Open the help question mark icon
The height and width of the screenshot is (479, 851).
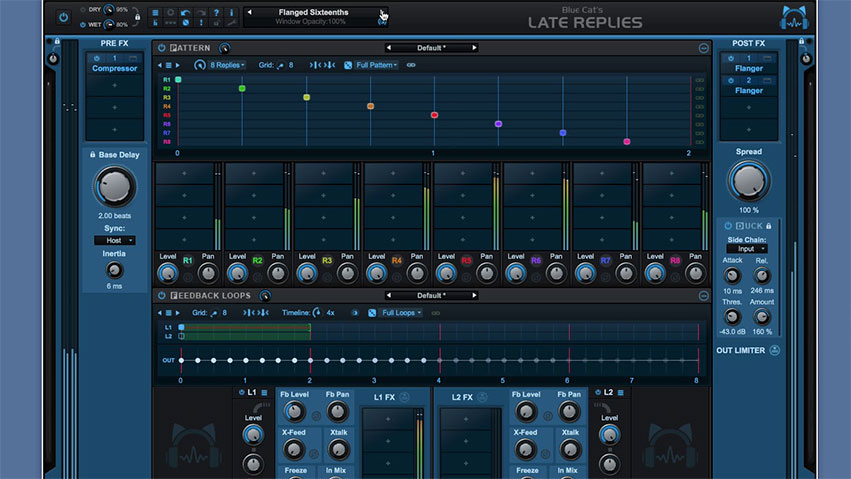(217, 13)
